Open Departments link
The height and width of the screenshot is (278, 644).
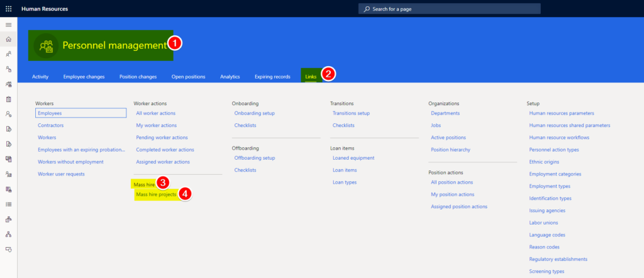click(445, 113)
